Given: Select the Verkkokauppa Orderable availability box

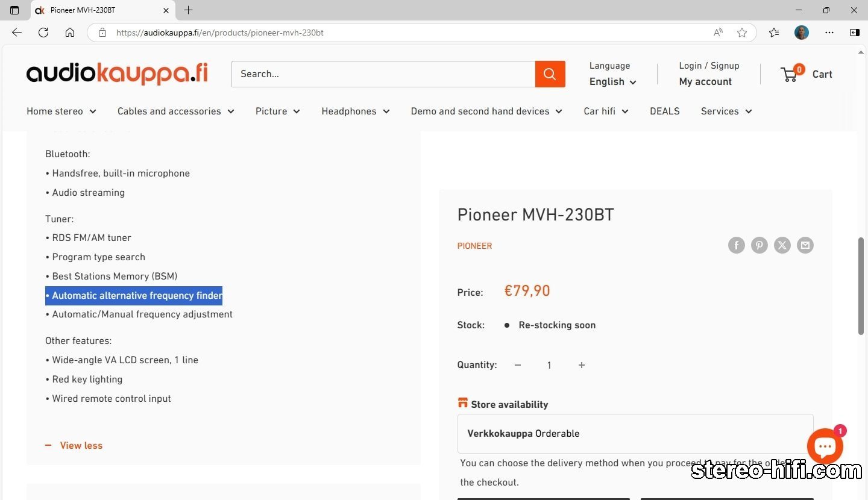Looking at the screenshot, I should pyautogui.click(x=635, y=434).
